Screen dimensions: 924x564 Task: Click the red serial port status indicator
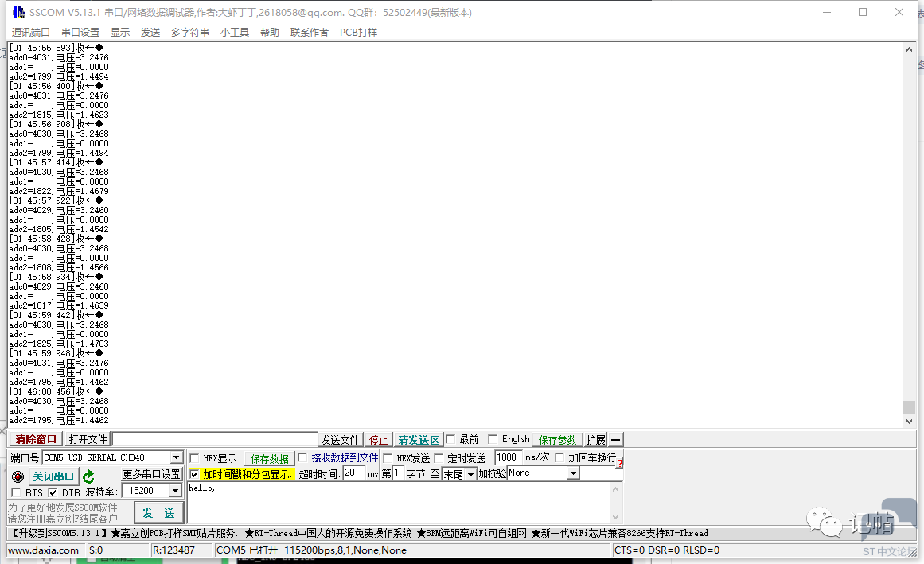(18, 476)
